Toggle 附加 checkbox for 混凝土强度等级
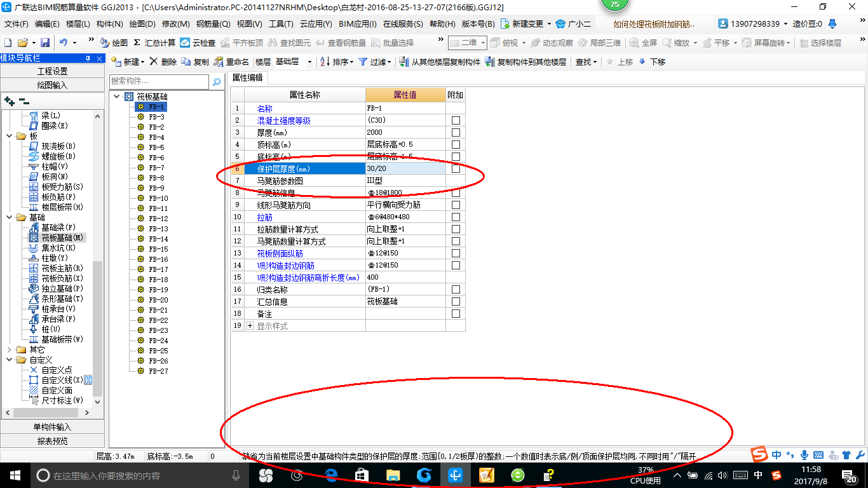The image size is (868, 488). (x=456, y=120)
